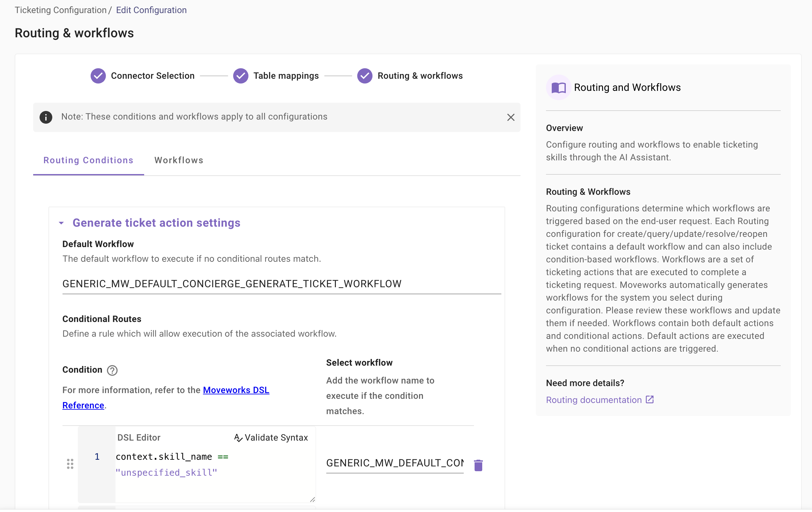Switch to the Workflows tab
This screenshot has width=812, height=512.
pos(179,160)
